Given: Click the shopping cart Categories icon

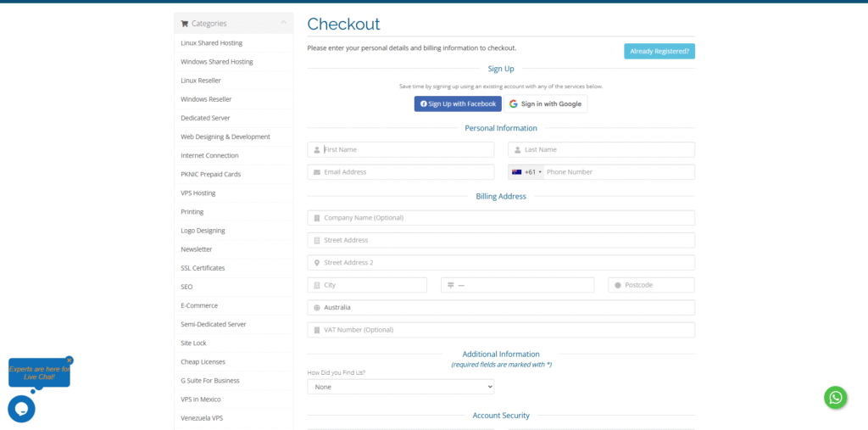Looking at the screenshot, I should [185, 24].
